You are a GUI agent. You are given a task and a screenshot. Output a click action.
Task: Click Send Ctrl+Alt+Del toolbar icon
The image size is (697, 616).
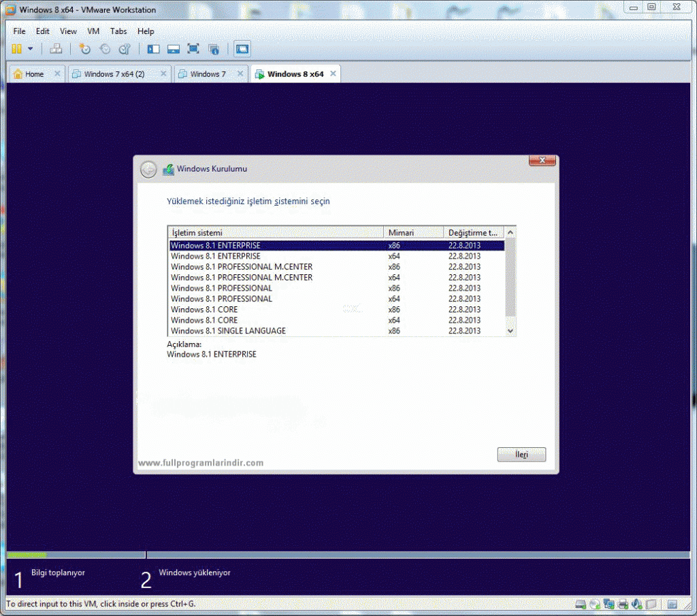pos(56,49)
